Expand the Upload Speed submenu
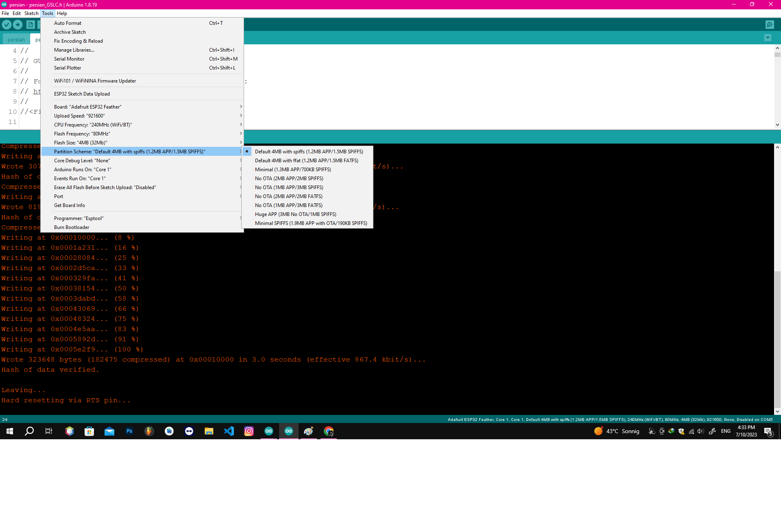The height and width of the screenshot is (532, 781). coord(79,116)
